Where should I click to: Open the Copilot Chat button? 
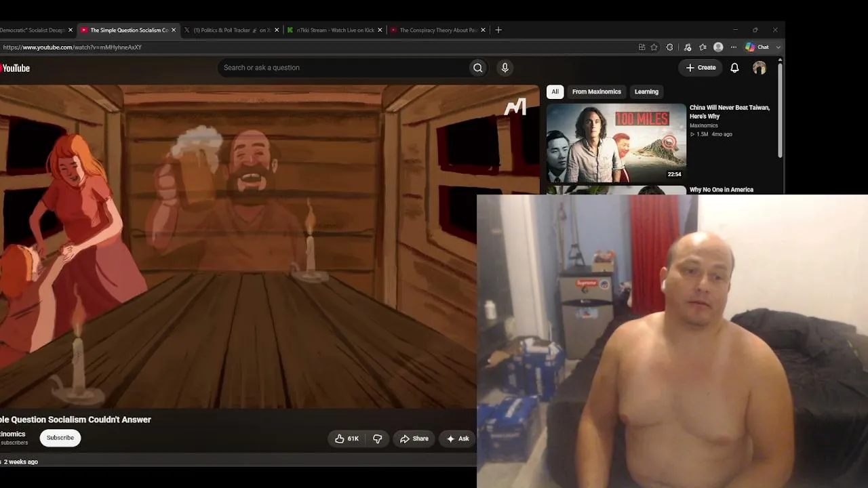[757, 47]
